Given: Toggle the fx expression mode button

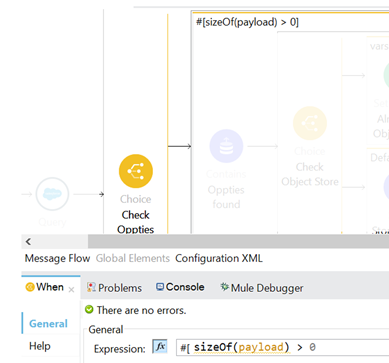Looking at the screenshot, I should pyautogui.click(x=160, y=347).
